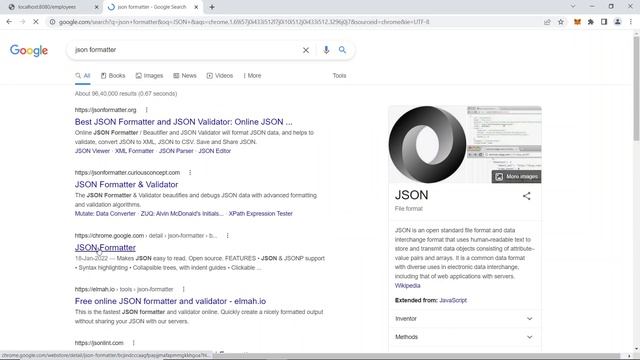Open the Wikipedia link in JSON panel

pos(407,286)
